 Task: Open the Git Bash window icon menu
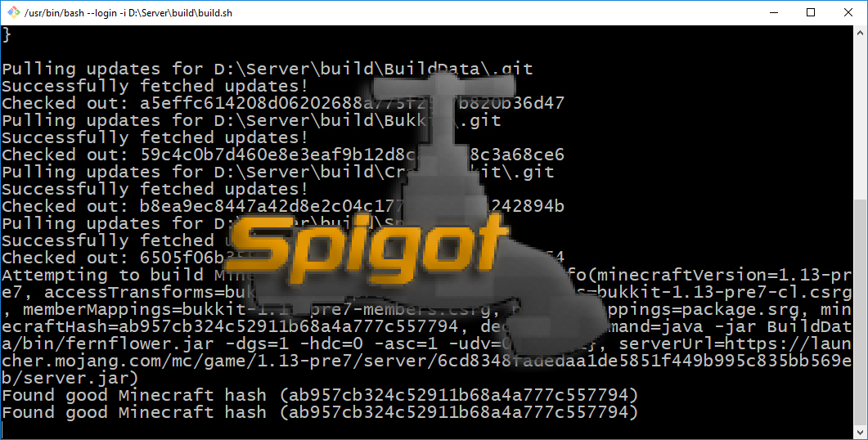[13, 12]
